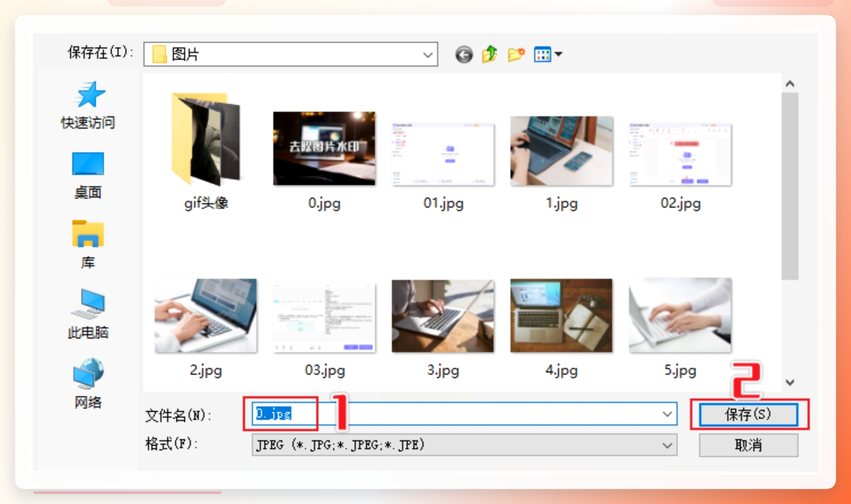Click the 03.jpg file name label
The image size is (851, 504).
pos(325,370)
